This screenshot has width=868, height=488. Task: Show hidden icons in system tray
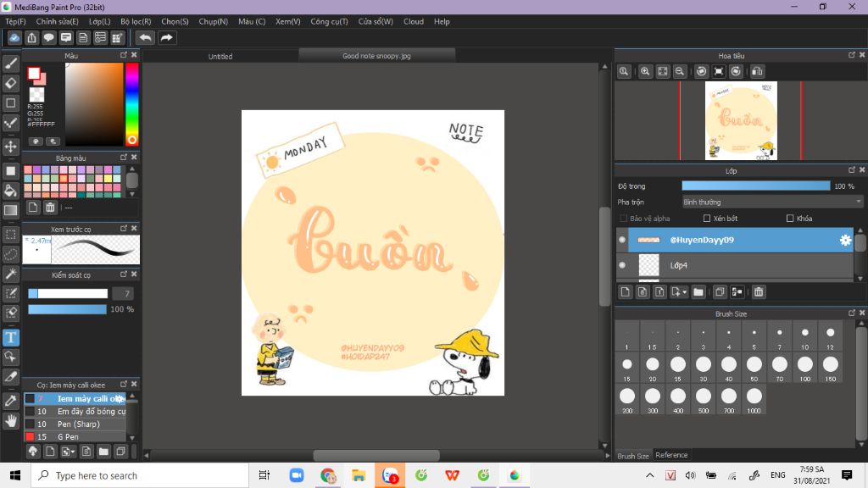(650, 475)
